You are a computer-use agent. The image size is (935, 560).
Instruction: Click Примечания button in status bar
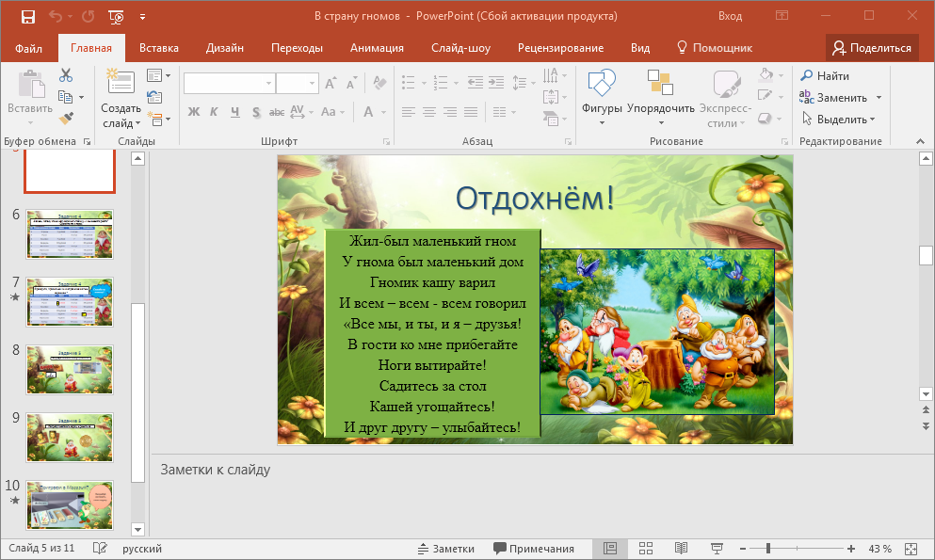pos(534,549)
